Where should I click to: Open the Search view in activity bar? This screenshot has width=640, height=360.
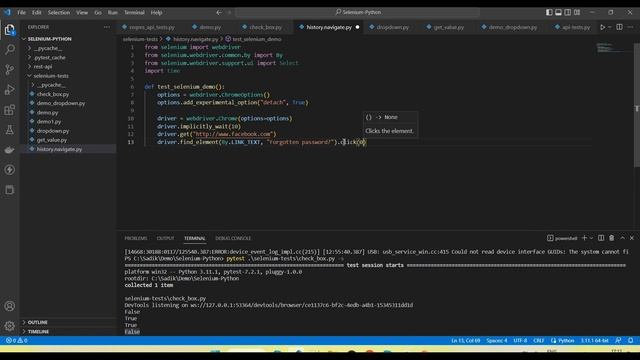tap(10, 49)
